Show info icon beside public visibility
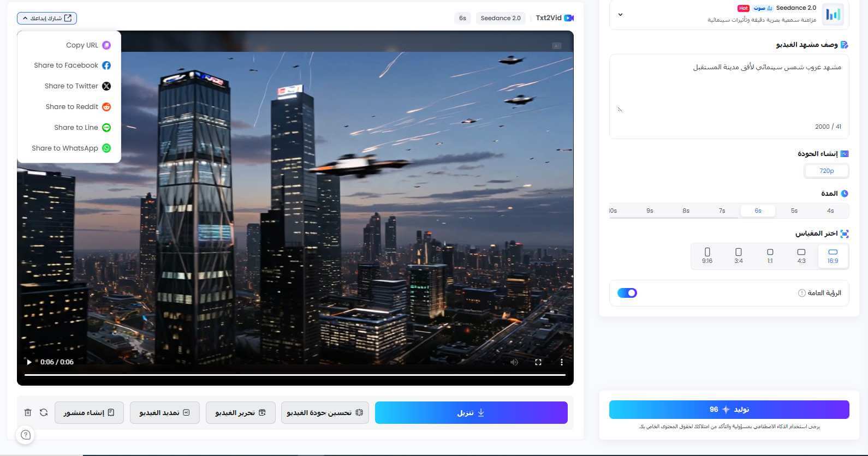Image resolution: width=868 pixels, height=456 pixels. [x=802, y=293]
